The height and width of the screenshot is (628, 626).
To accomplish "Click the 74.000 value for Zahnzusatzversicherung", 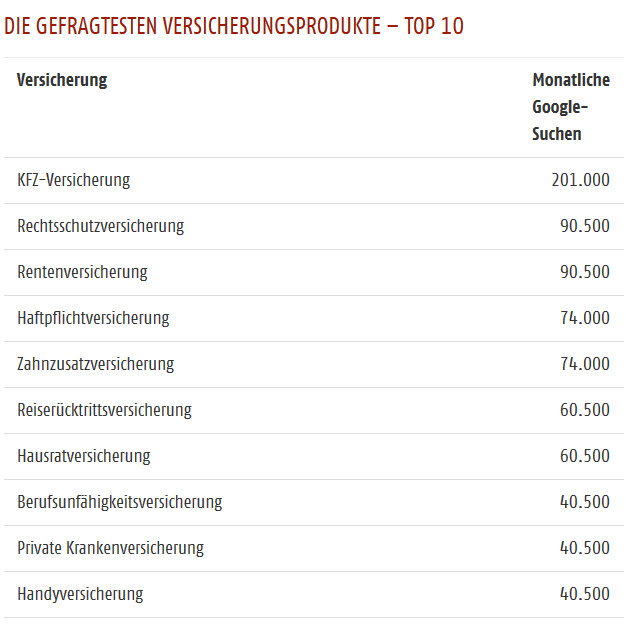I will [x=585, y=364].
